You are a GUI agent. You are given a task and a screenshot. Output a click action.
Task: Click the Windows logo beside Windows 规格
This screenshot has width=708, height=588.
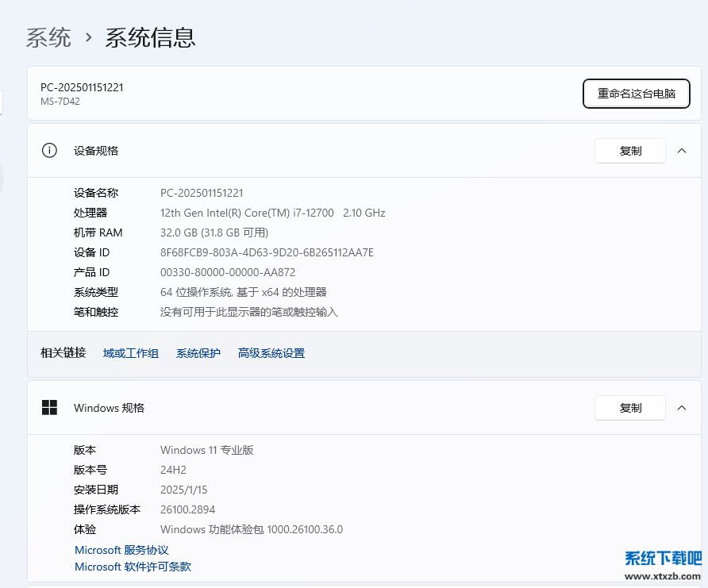coord(49,407)
